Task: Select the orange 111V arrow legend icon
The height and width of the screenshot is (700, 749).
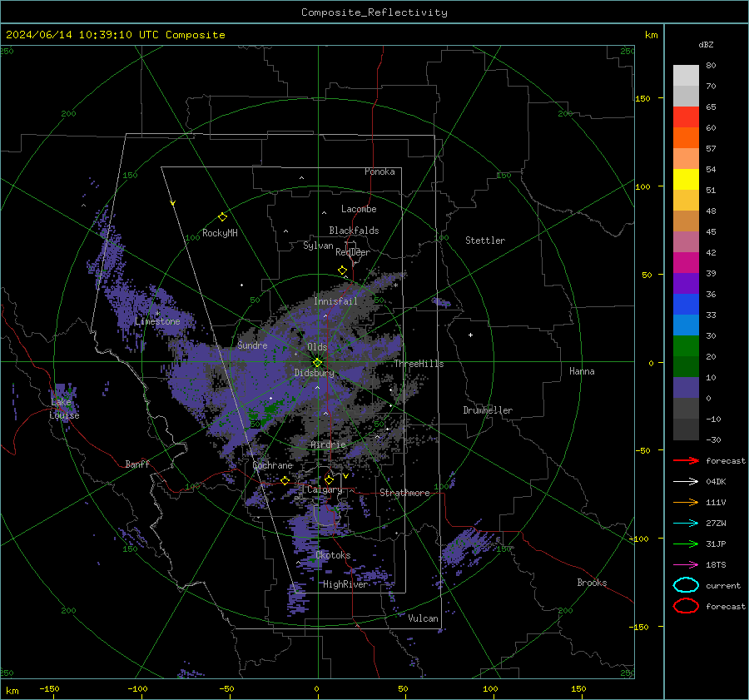Action: tap(686, 502)
